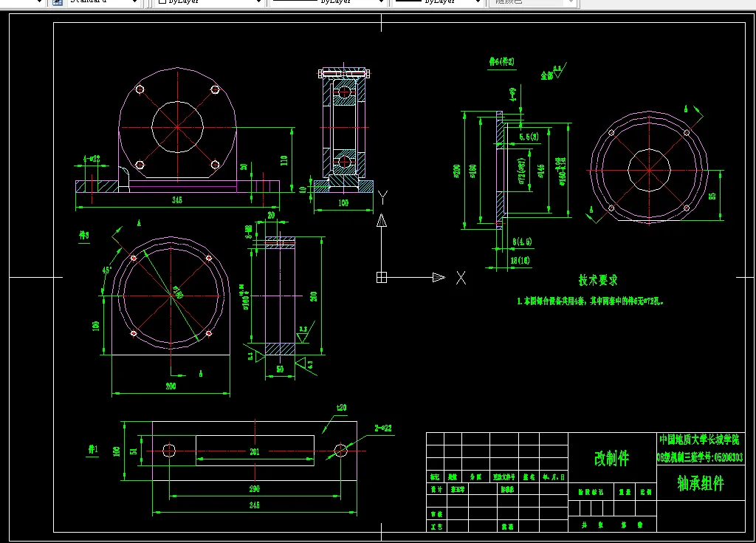Select the ø72(ø87) bore dimension
The image size is (756, 543).
coord(521,171)
